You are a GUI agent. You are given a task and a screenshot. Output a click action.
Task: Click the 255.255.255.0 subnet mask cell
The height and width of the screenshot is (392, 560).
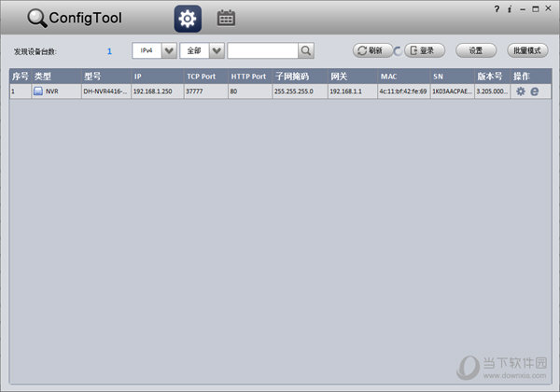click(x=300, y=91)
